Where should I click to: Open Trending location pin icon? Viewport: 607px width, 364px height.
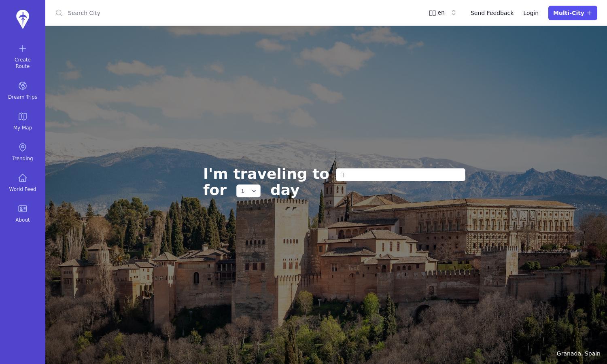(x=23, y=147)
